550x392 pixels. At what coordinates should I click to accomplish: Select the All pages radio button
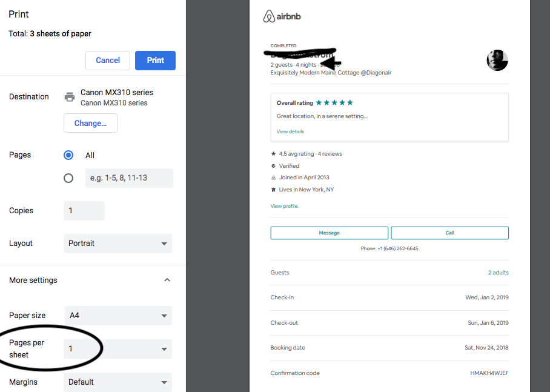(x=68, y=155)
